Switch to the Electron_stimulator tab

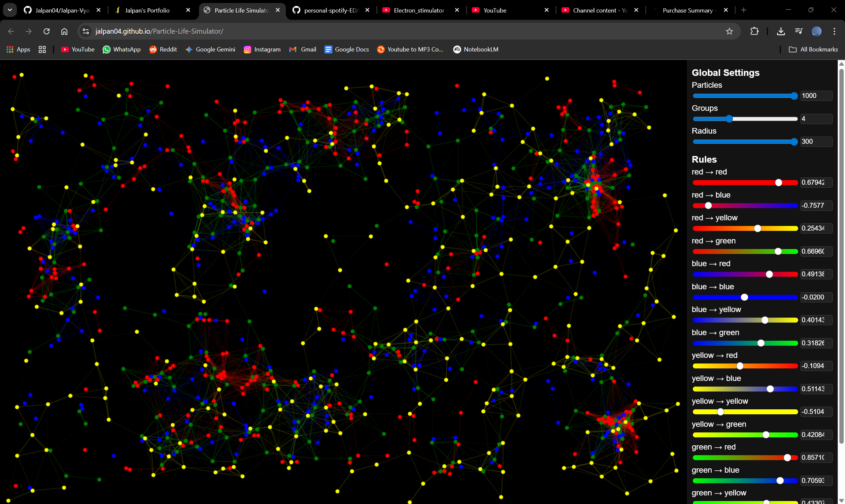pyautogui.click(x=421, y=10)
